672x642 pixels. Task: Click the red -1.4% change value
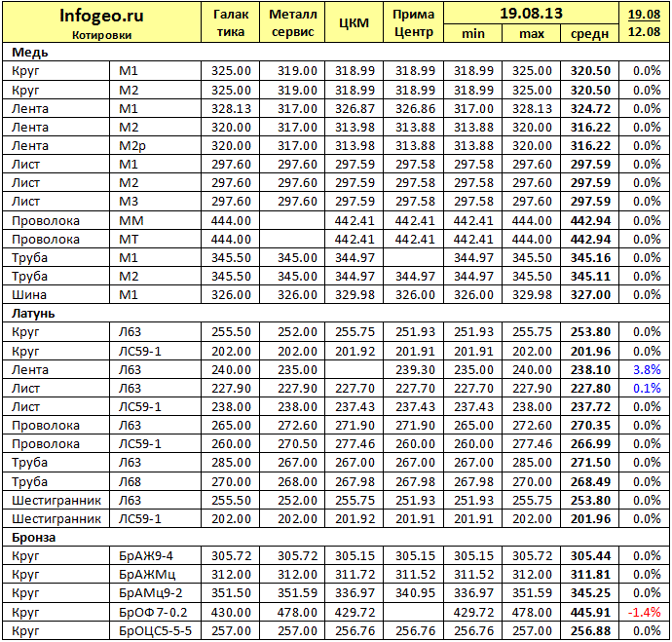[644, 612]
